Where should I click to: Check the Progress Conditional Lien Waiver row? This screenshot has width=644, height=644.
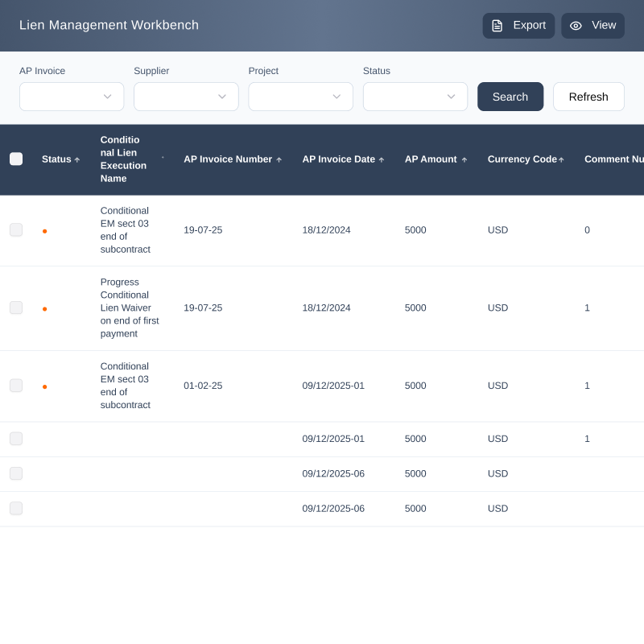click(16, 308)
